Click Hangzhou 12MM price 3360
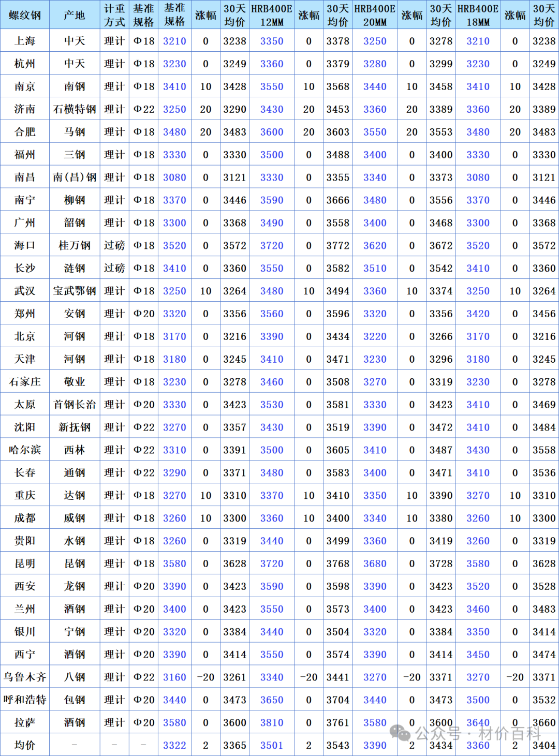The width and height of the screenshot is (559, 756). point(272,64)
